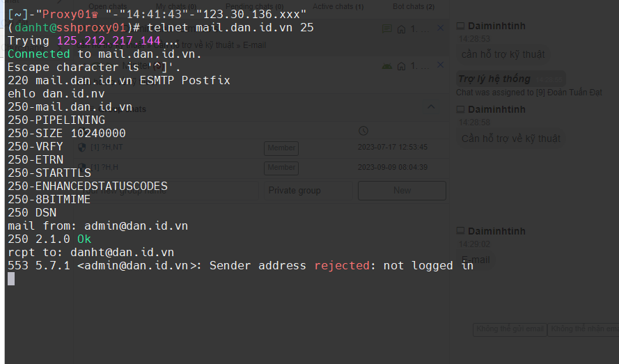The image size is (619, 364).
Task: Collapse the group chats panel chevron
Action: coord(430,107)
